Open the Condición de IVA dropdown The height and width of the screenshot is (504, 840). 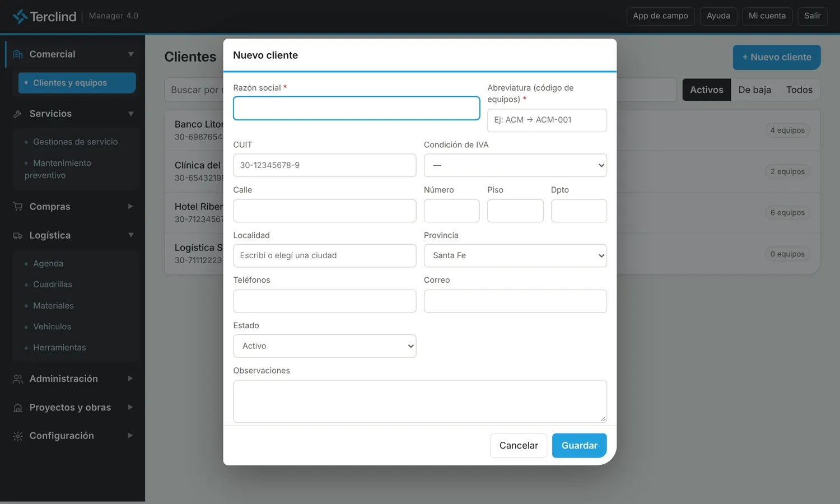click(x=515, y=165)
